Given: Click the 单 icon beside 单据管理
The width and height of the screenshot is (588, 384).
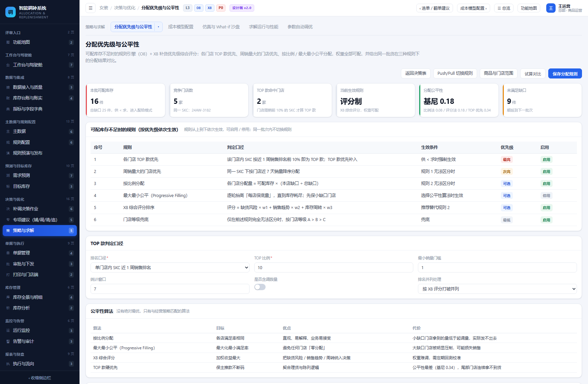Looking at the screenshot, I should click(x=8, y=253).
